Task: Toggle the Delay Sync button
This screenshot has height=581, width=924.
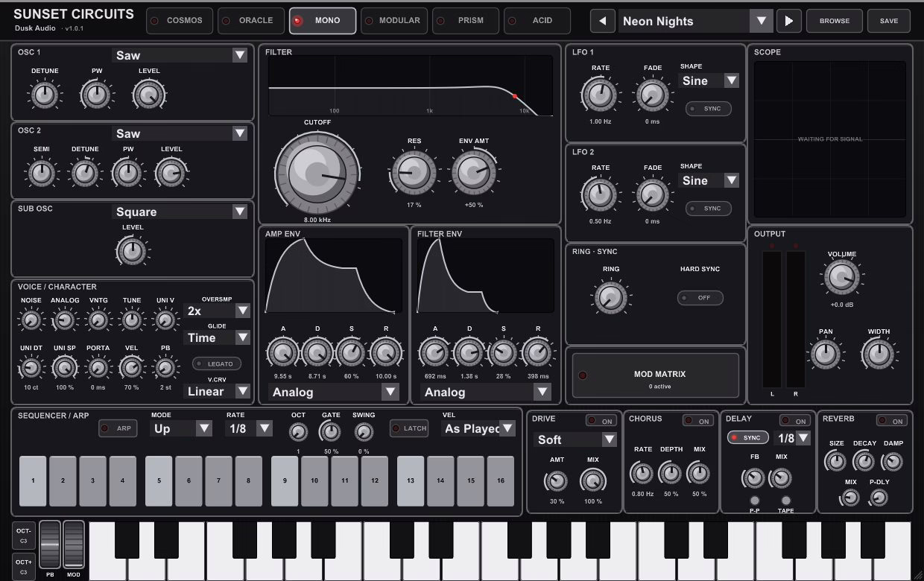Action: pos(748,437)
